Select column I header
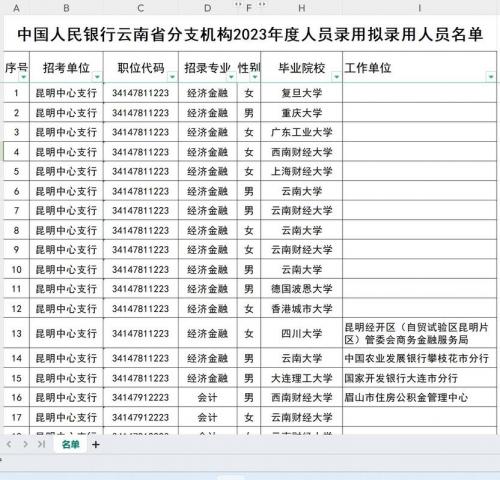 click(x=419, y=8)
